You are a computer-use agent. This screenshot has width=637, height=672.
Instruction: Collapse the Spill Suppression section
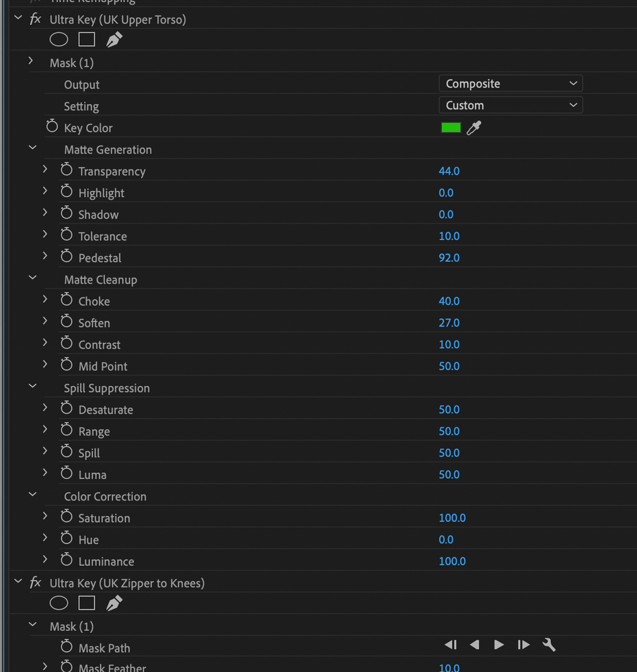[32, 387]
